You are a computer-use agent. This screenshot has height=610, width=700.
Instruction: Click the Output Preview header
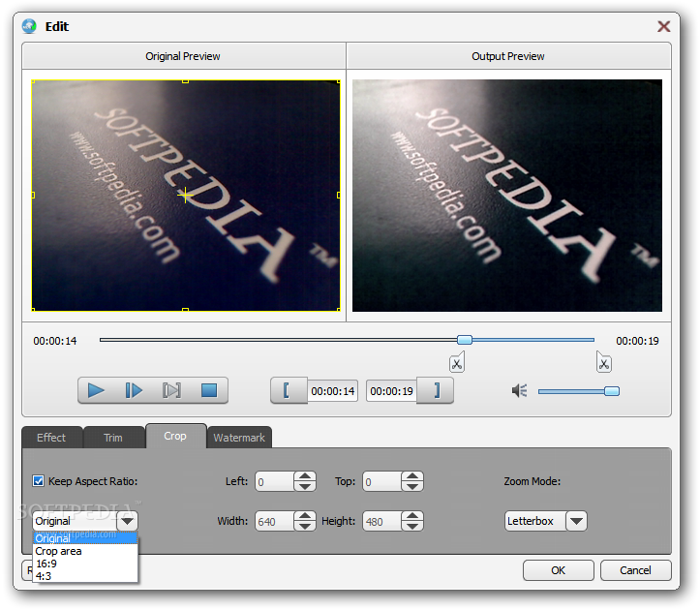point(508,56)
